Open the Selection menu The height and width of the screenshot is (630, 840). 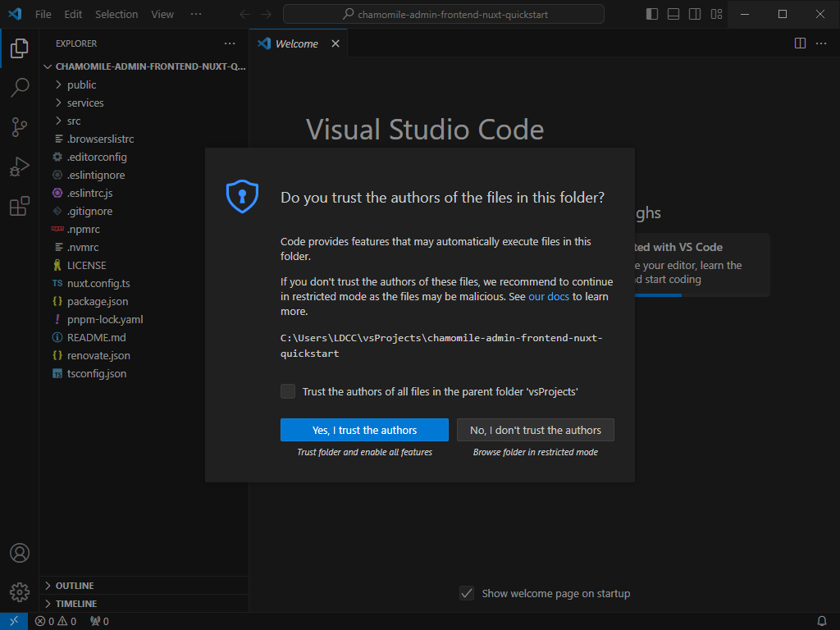(x=116, y=15)
